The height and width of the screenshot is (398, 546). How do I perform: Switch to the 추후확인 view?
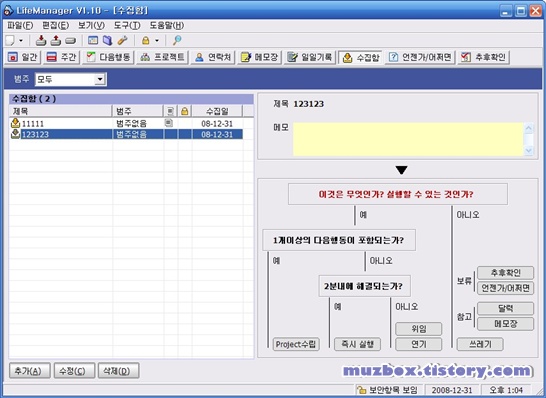pyautogui.click(x=483, y=57)
